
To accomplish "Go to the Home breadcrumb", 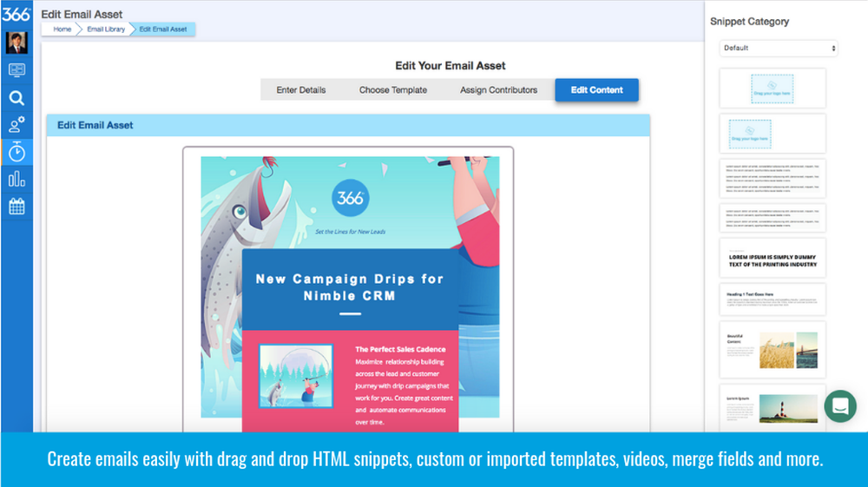I will coord(62,30).
